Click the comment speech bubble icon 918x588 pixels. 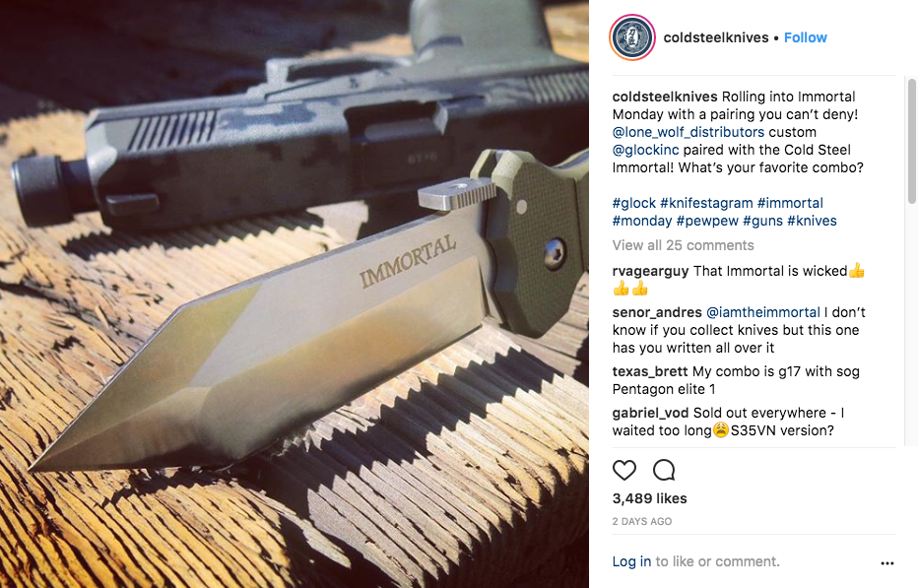(664, 470)
